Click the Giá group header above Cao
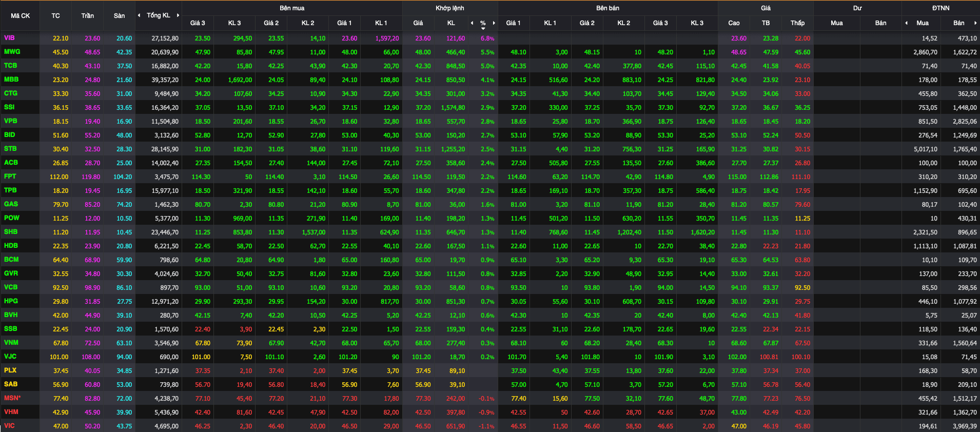Image resolution: width=980 pixels, height=432 pixels. pyautogui.click(x=766, y=8)
